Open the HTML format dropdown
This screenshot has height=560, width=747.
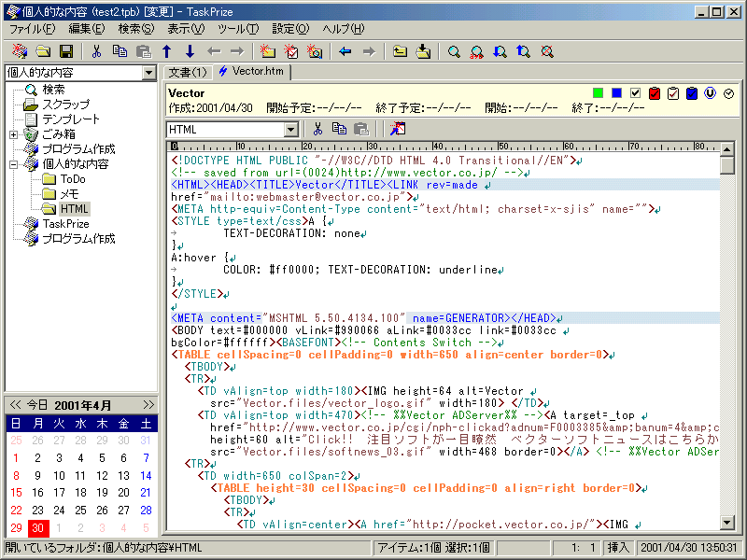click(x=290, y=129)
